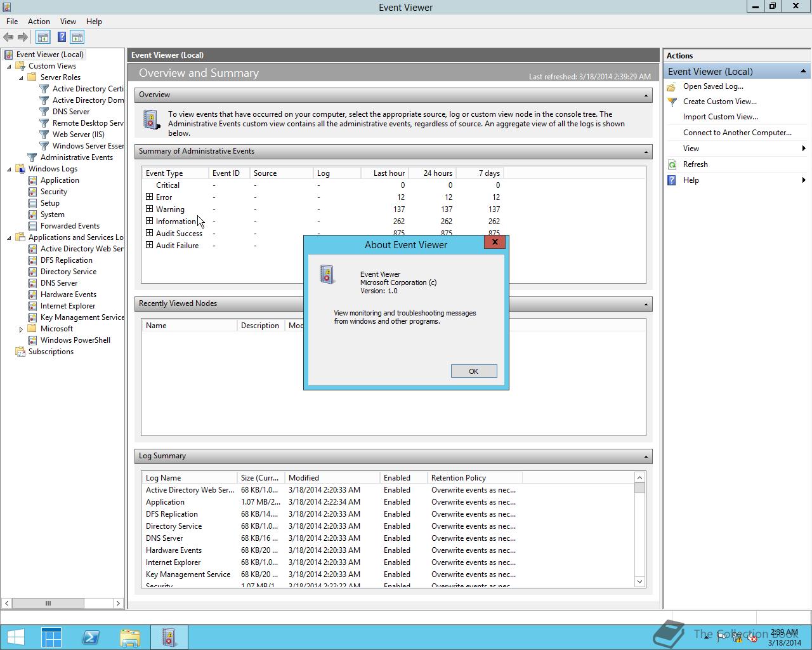Collapse the Windows Logs tree node
This screenshot has height=650, width=812.
click(x=10, y=169)
